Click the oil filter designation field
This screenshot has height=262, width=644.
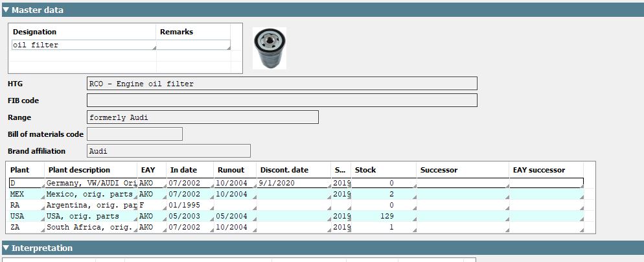84,45
